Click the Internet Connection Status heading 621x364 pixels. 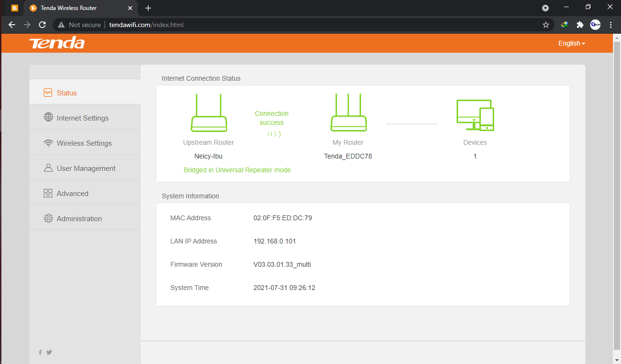coord(201,78)
